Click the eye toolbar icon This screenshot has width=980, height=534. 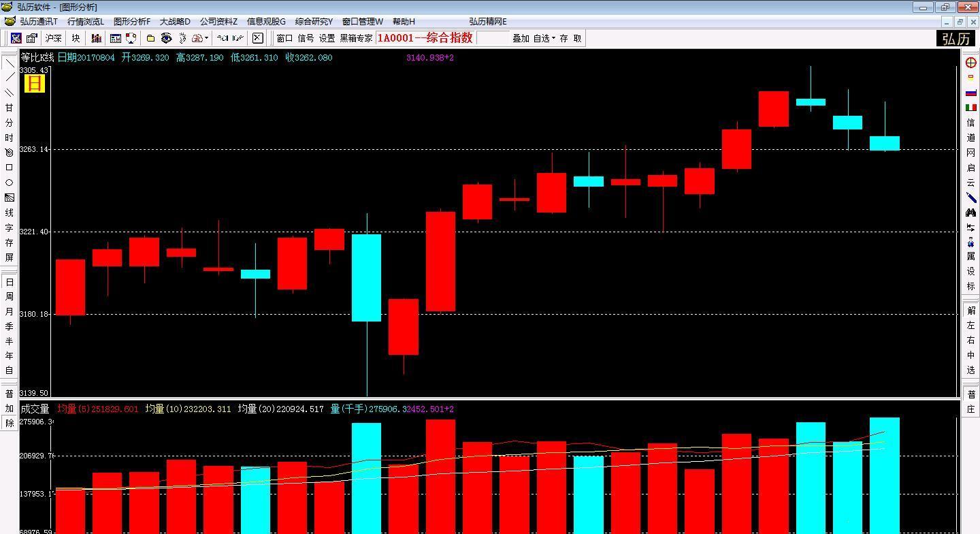pyautogui.click(x=166, y=38)
